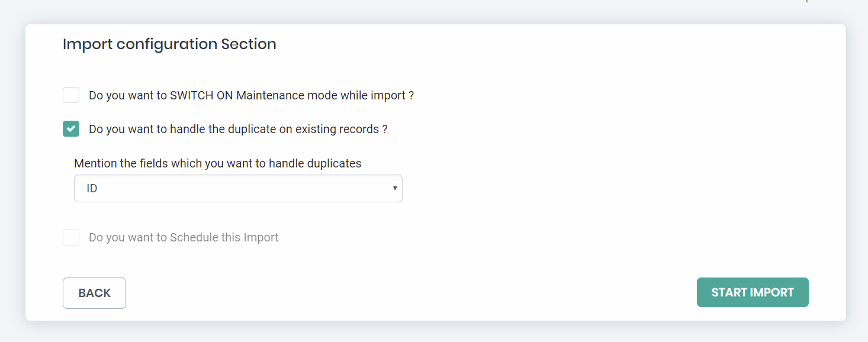Click the 'ID' value text in the select box

click(92, 189)
